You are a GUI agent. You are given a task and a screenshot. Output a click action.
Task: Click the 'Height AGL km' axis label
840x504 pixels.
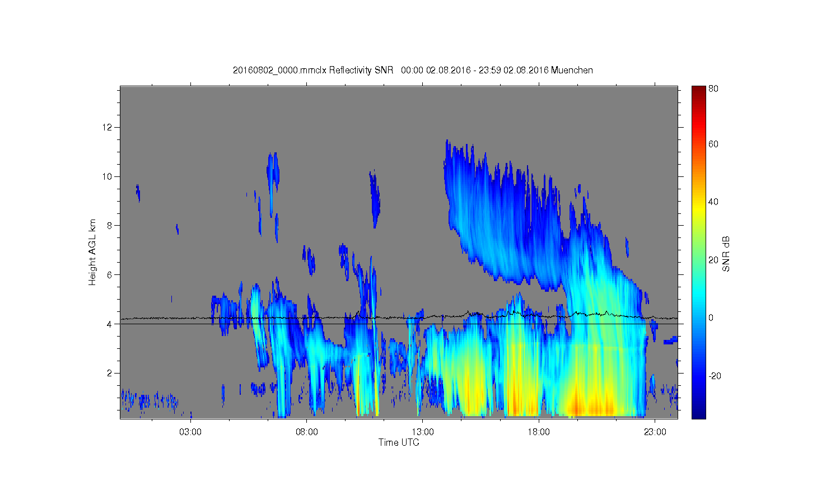(x=92, y=252)
